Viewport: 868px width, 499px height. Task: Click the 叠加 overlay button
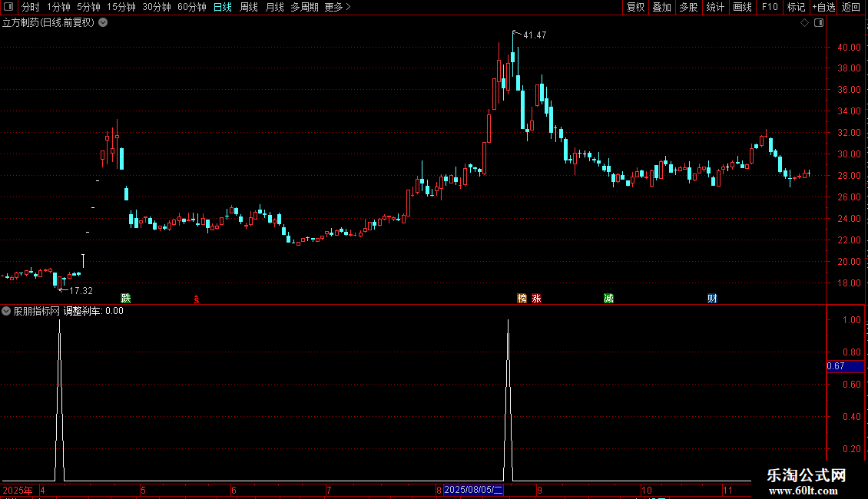661,7
